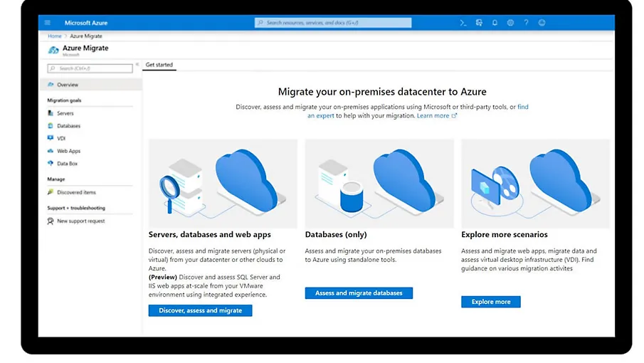
Task: Launch Cloud Shell from top bar
Action: coord(463,23)
